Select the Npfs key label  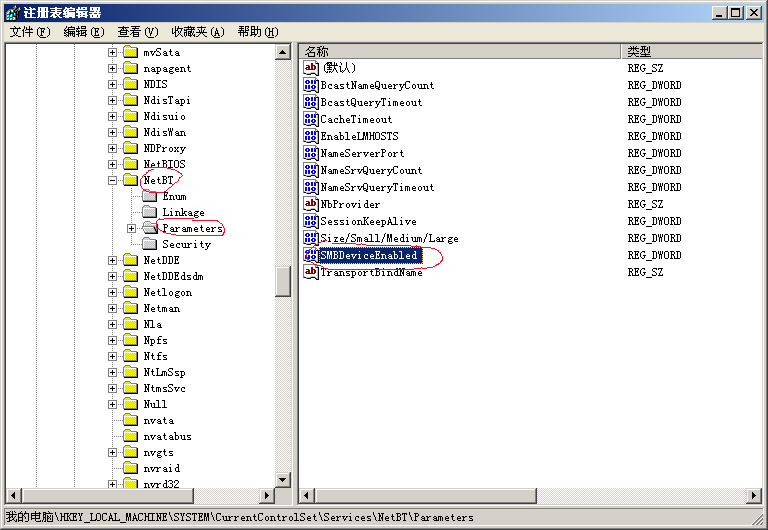(x=155, y=340)
